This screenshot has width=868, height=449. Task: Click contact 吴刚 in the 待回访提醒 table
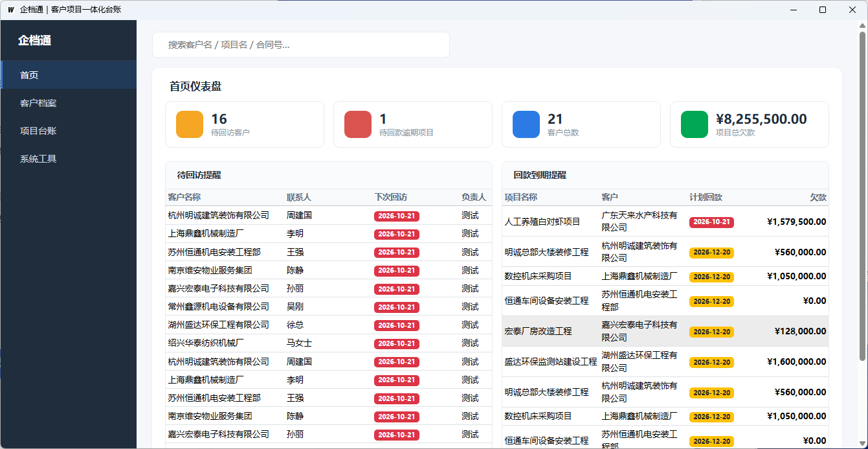[295, 306]
